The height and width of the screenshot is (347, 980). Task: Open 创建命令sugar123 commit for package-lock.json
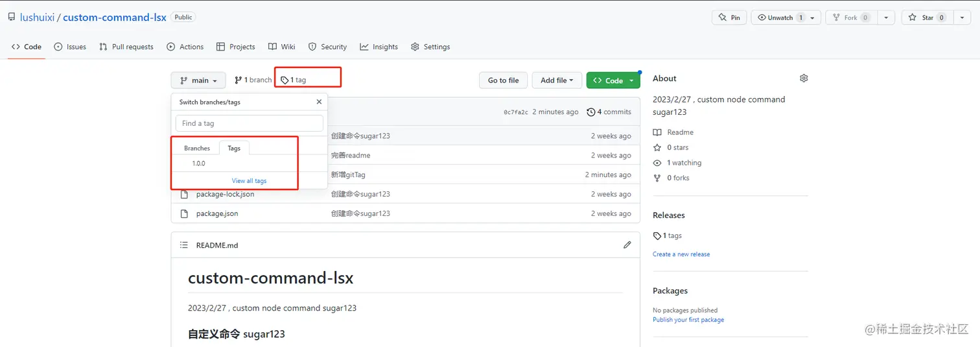(360, 194)
